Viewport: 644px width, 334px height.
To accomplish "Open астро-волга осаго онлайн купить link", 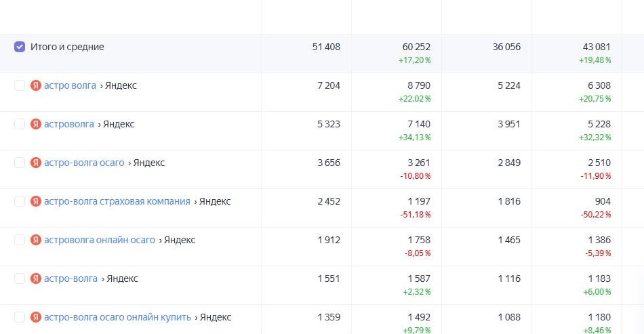I will pyautogui.click(x=117, y=317).
